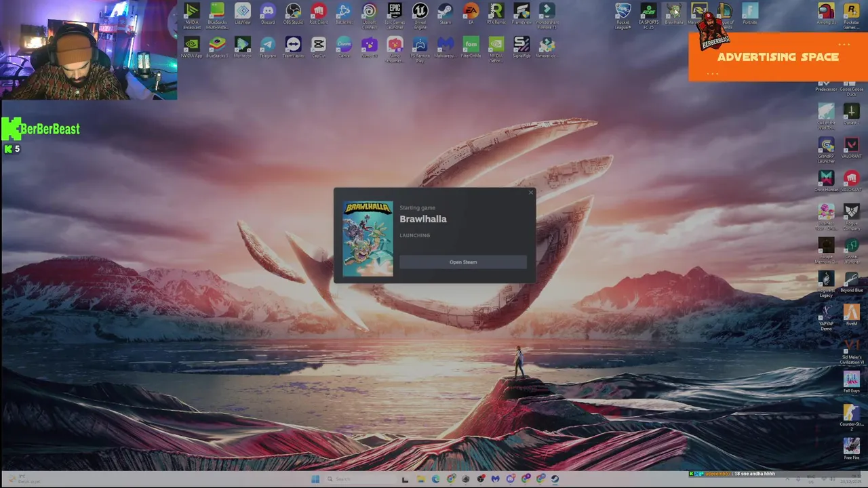The height and width of the screenshot is (488, 868).
Task: Select the GrandRP Launcher icon
Action: click(826, 150)
